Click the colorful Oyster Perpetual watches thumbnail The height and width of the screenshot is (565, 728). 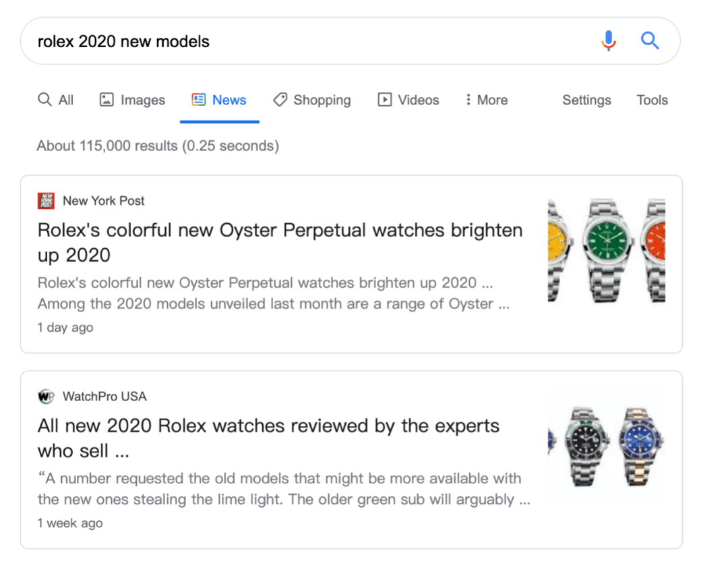point(606,250)
